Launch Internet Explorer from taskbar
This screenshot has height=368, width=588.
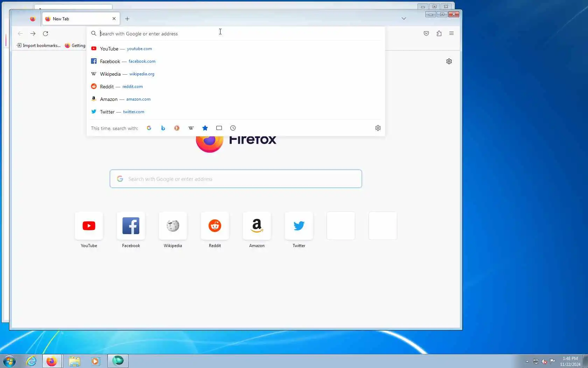coord(31,361)
